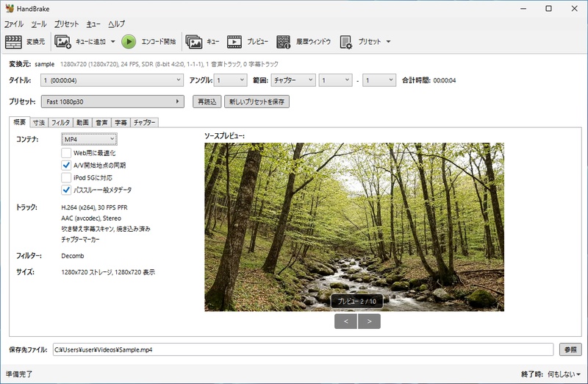Open the ツール menu
This screenshot has width=588, height=384.
pyautogui.click(x=39, y=24)
